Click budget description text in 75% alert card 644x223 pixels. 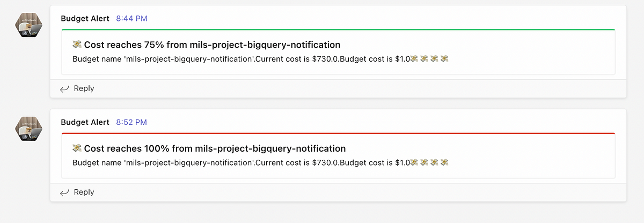click(x=240, y=58)
